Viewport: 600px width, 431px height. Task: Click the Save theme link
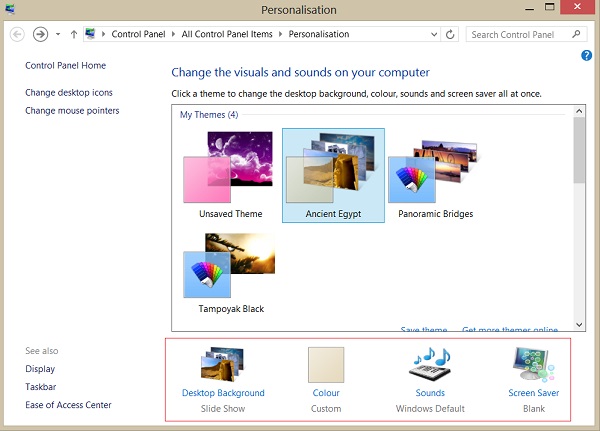tap(424, 329)
